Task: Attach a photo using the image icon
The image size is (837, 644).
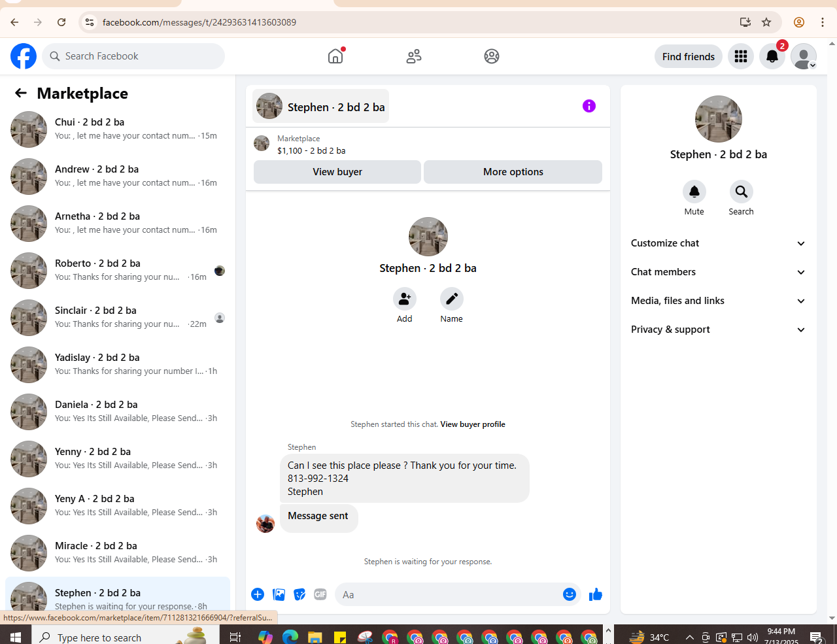Action: (x=279, y=594)
